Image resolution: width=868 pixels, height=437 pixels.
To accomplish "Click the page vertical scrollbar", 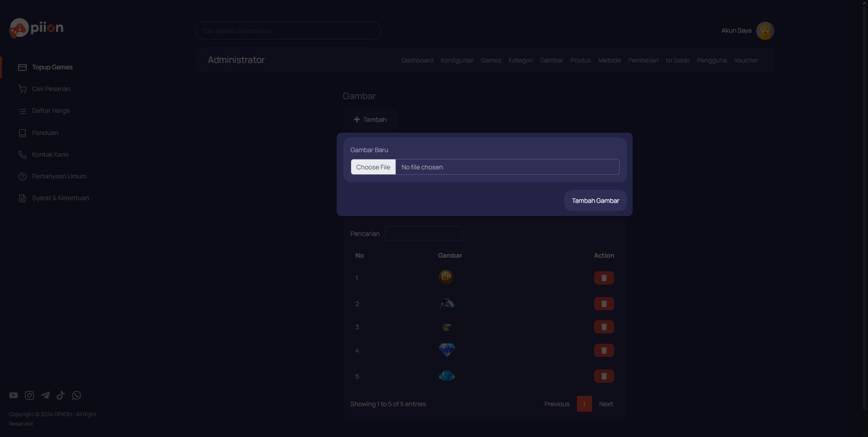I will pos(865,208).
